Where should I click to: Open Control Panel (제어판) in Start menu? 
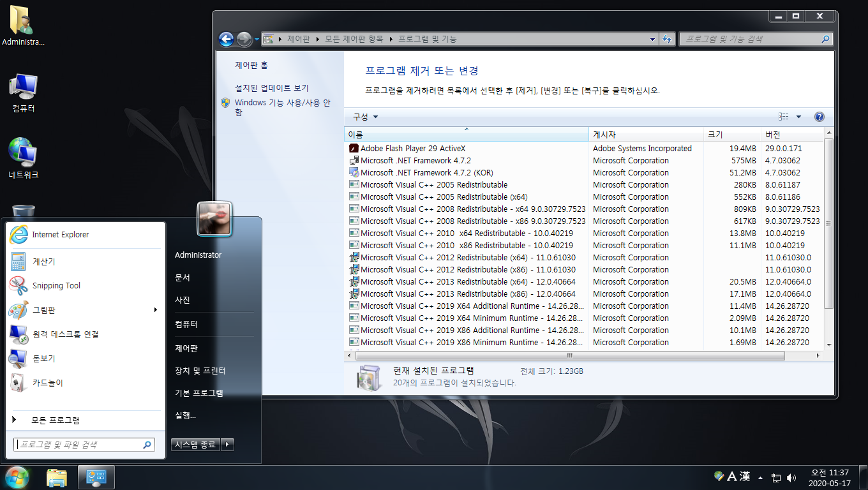click(x=186, y=348)
